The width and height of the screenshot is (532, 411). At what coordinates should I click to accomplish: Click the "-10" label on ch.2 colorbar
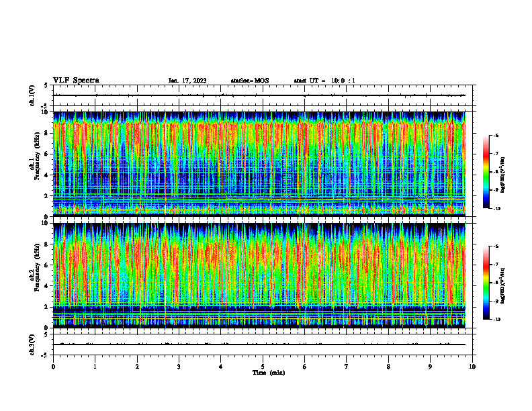tap(496, 320)
